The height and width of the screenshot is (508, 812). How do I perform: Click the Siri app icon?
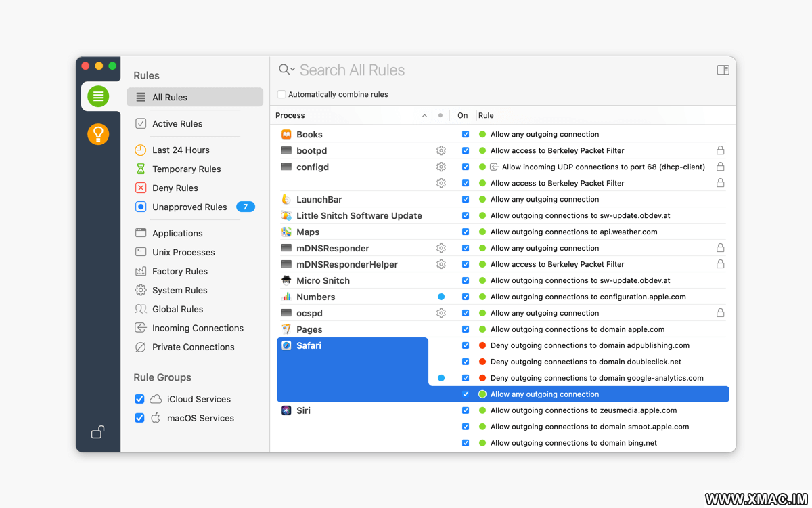[x=286, y=410]
